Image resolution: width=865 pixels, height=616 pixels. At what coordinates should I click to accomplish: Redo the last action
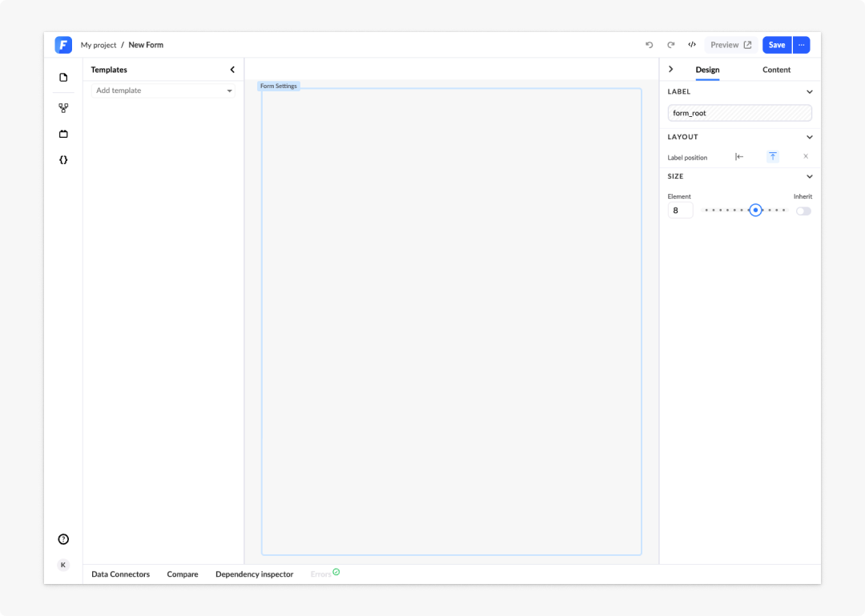pyautogui.click(x=671, y=45)
